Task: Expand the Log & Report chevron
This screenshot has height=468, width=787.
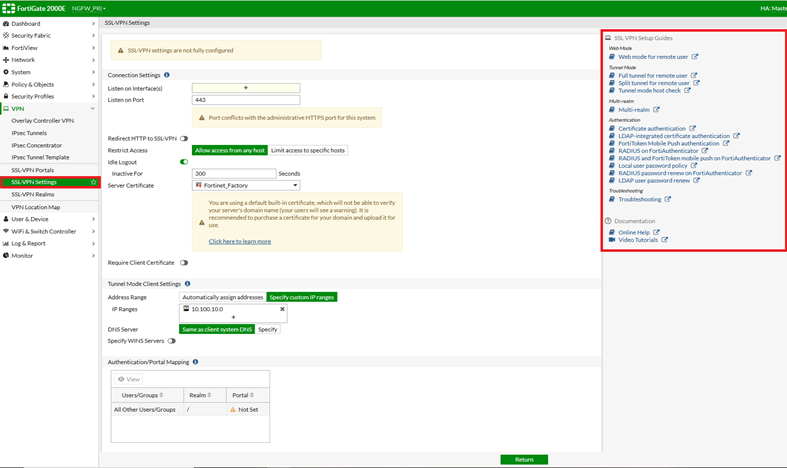Action: click(93, 243)
